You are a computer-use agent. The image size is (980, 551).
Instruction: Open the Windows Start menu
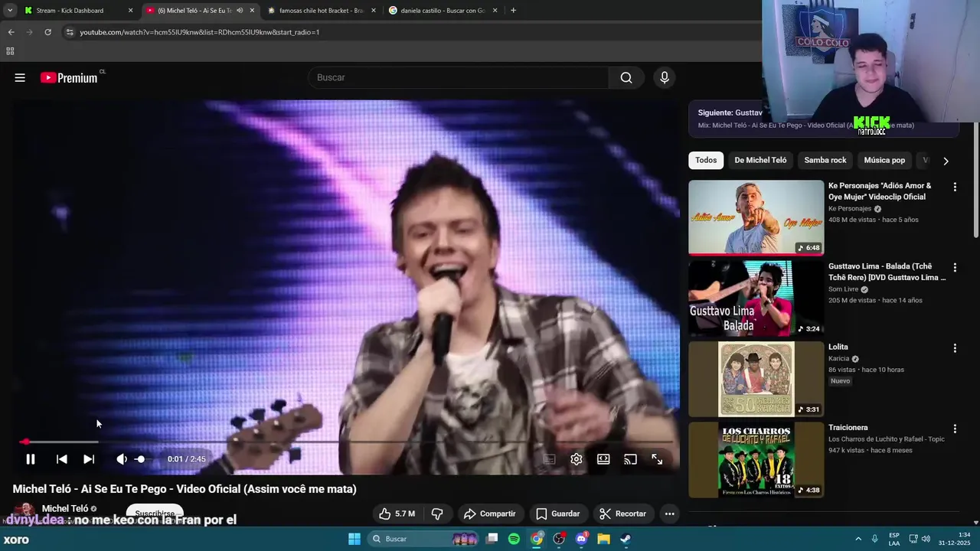[x=354, y=539]
